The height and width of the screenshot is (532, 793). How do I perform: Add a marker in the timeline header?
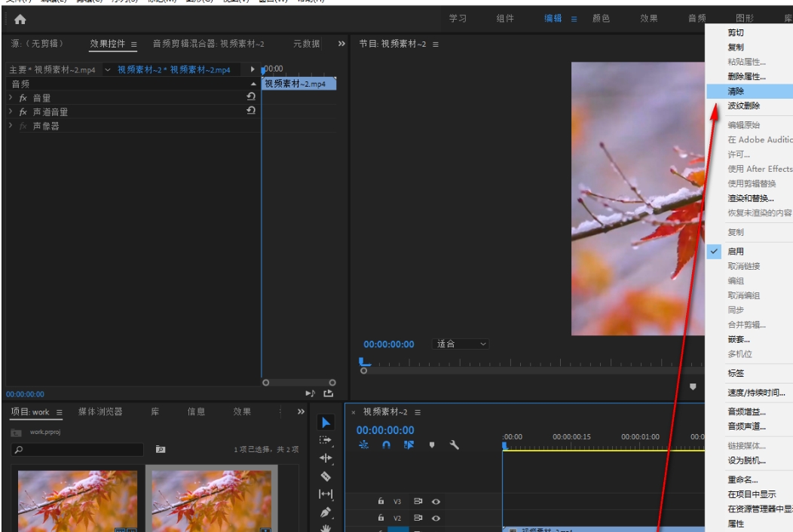431,445
